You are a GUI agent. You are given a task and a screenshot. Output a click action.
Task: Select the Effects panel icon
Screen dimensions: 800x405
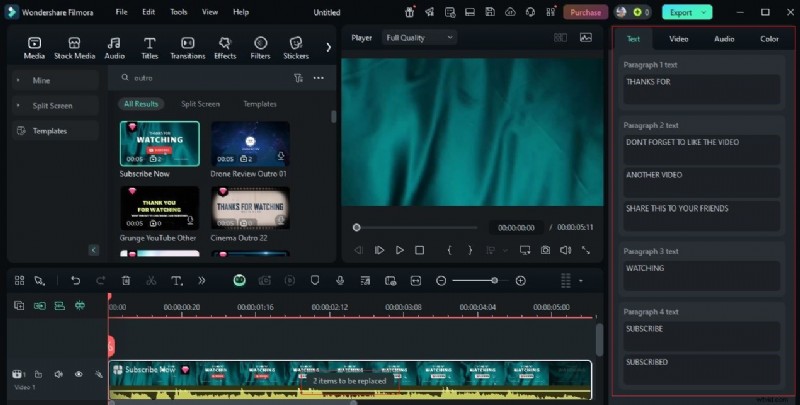coord(224,47)
